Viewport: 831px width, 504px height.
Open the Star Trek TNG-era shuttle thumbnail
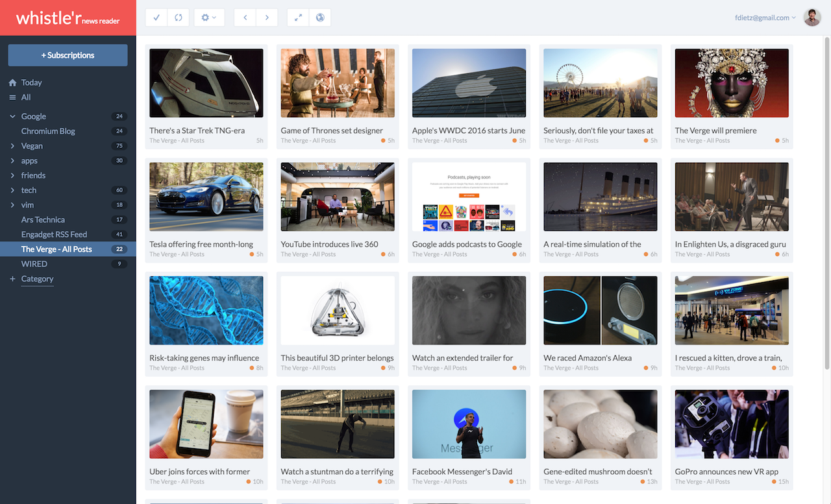pyautogui.click(x=206, y=83)
